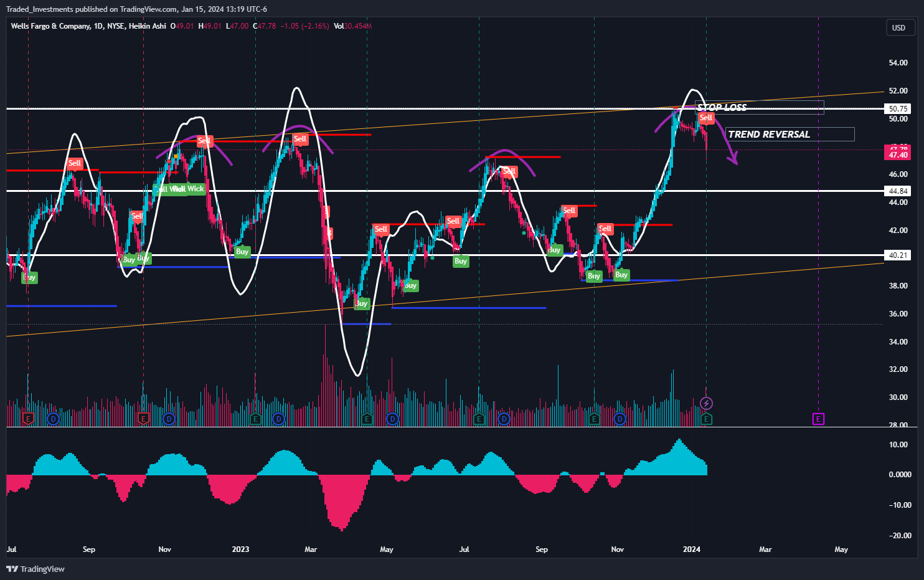Viewport: 924px width, 580px height.
Task: Click the Sell signal in late September 2023
Action: pos(569,211)
